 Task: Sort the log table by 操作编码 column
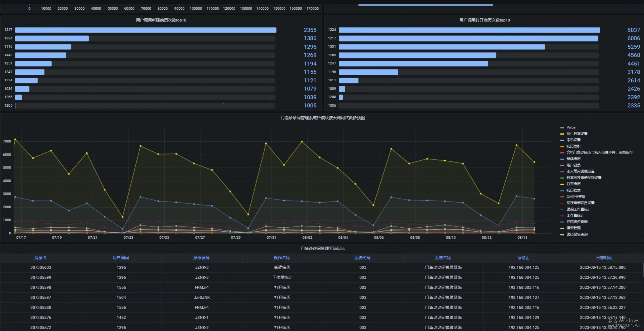tap(201, 258)
